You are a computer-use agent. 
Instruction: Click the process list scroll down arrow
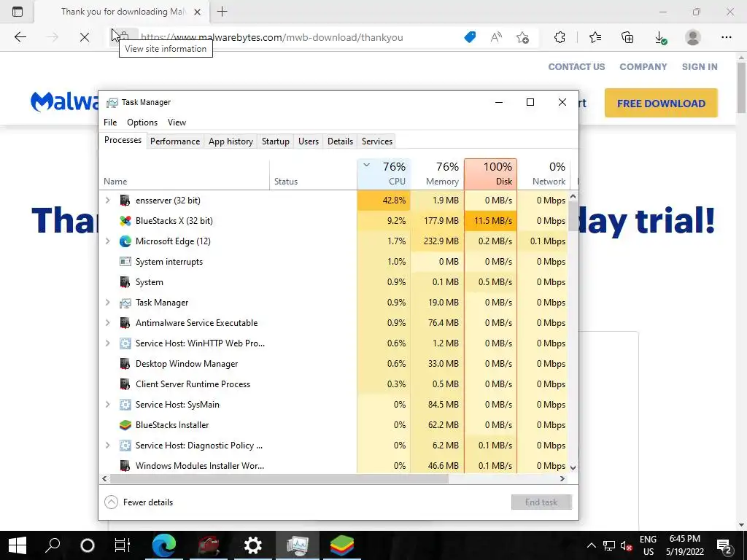point(573,467)
